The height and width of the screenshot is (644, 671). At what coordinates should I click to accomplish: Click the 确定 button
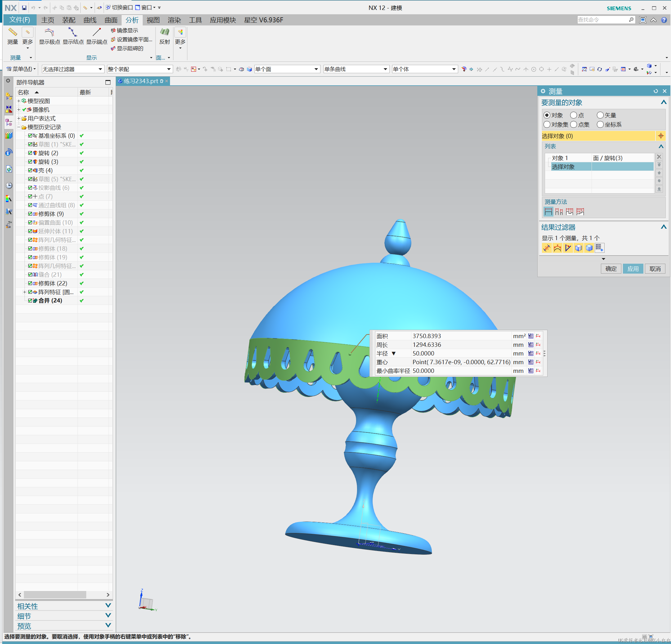[x=611, y=269]
